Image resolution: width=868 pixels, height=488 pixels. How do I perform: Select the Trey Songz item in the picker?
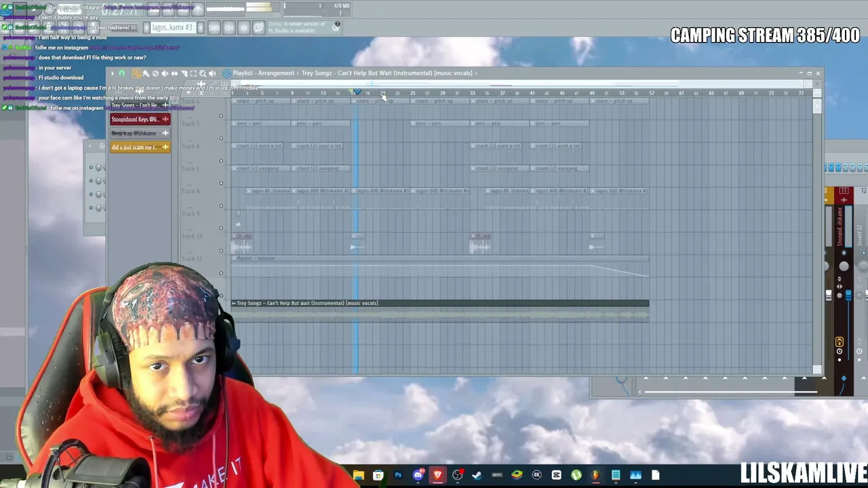pos(140,106)
